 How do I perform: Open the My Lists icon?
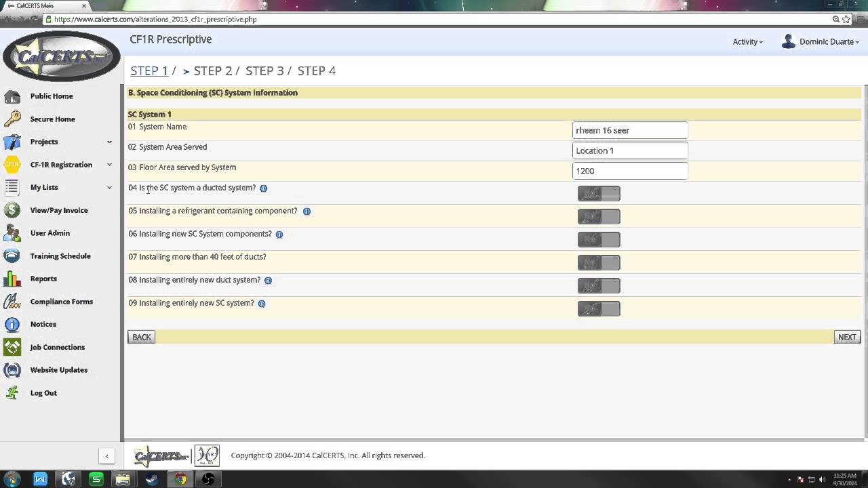coord(12,187)
